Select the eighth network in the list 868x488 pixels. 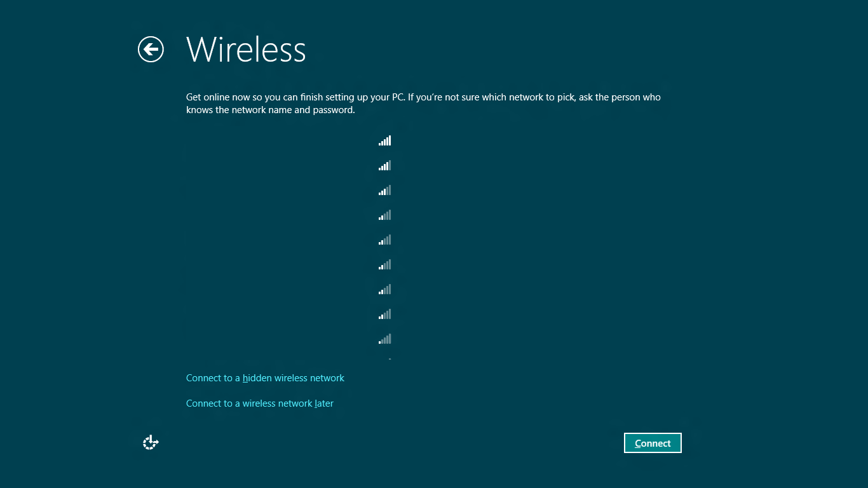click(x=384, y=315)
